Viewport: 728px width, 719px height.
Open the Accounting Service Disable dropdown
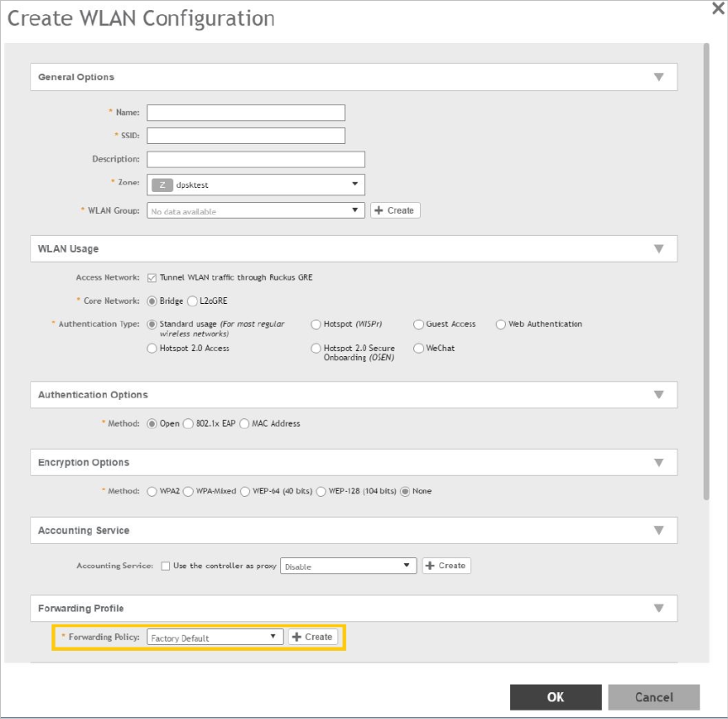(348, 566)
